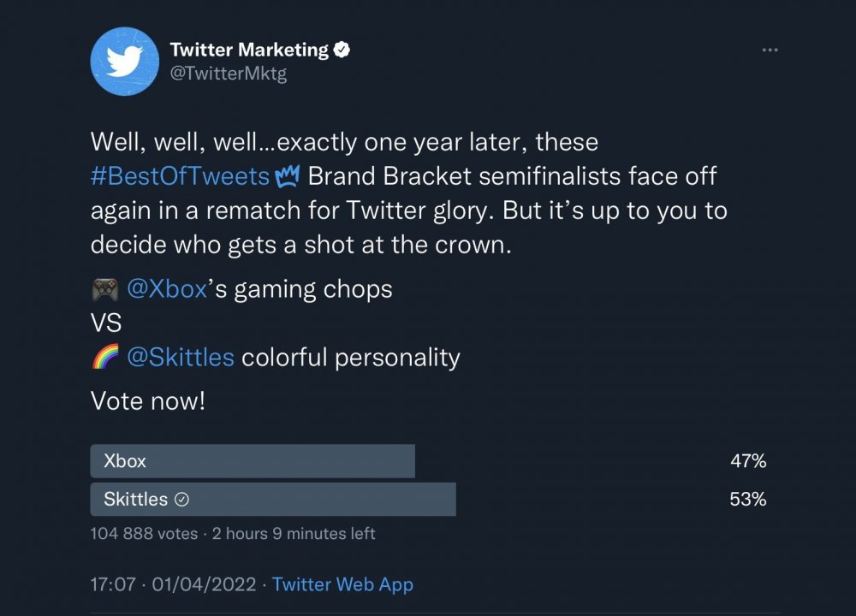Select the Xbox poll option

click(x=253, y=461)
